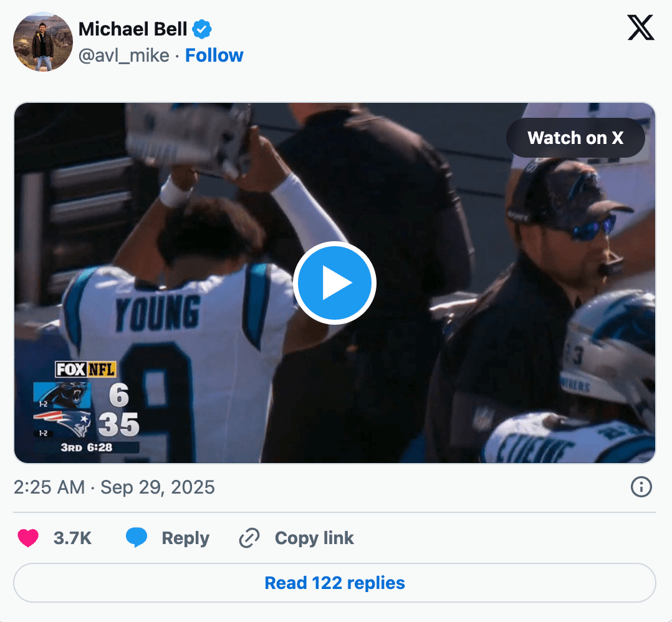Follow @avl_mike using the Follow link

(x=214, y=55)
